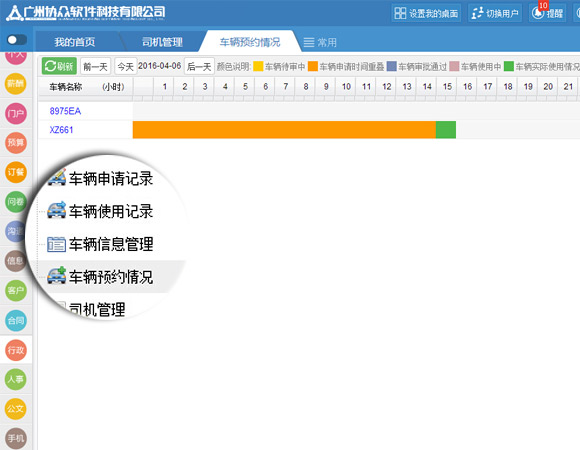Open the 人事 sidebar icon
Screen dimensions: 580x450
coord(16,379)
